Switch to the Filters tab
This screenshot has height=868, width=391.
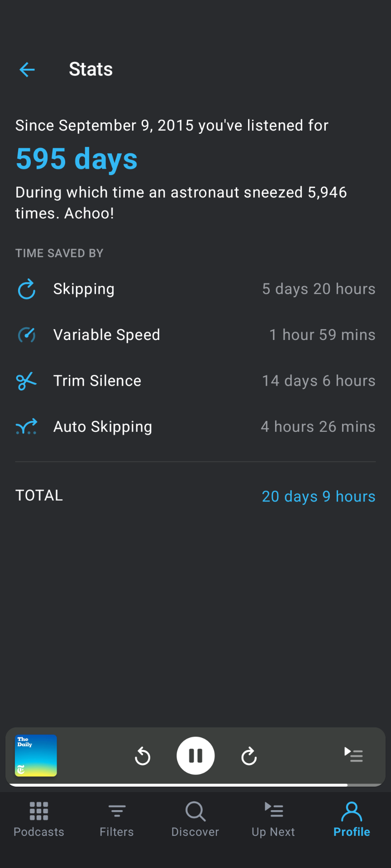[117, 819]
